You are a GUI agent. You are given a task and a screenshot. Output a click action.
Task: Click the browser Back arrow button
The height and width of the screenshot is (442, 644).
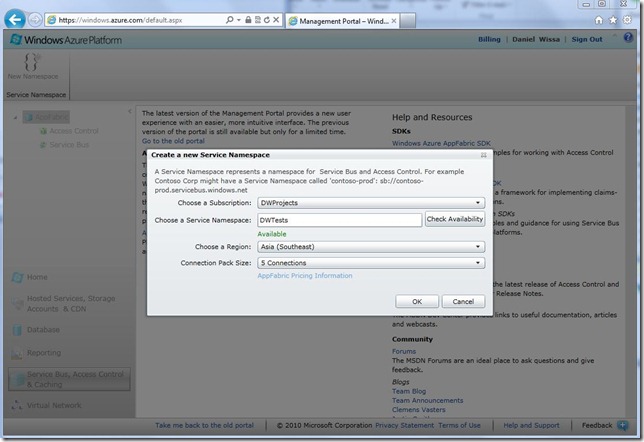click(15, 19)
